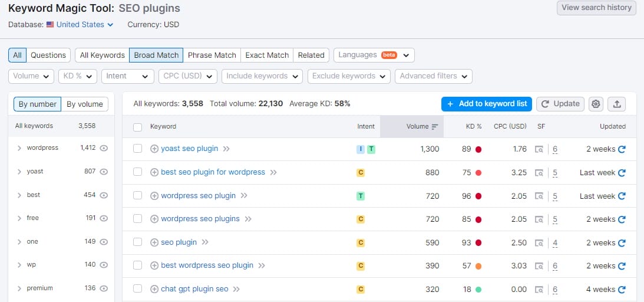Screen dimensions: 644x302
Task: Click plus icon beside wordpress seo plugins
Action: point(154,219)
